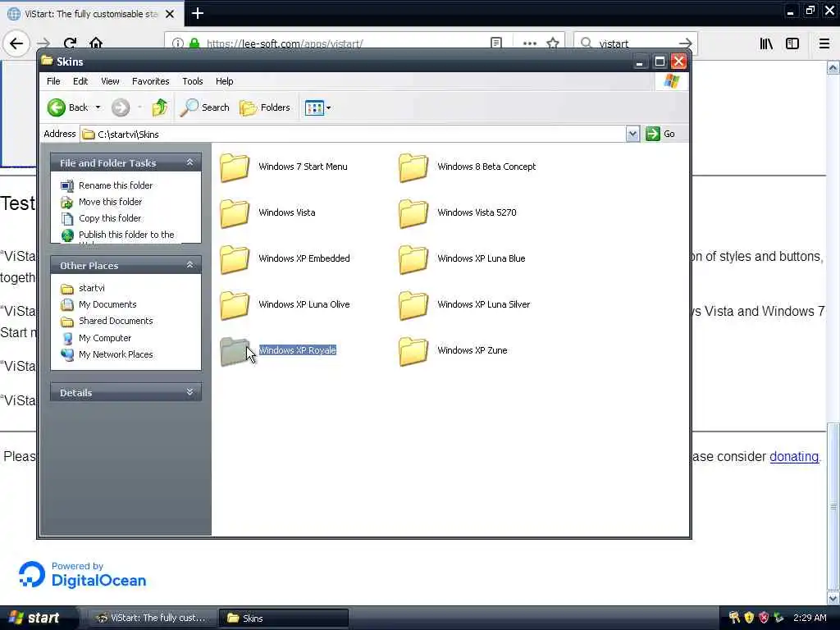This screenshot has height=630, width=840.
Task: Click the vistart browser search box
Action: (x=635, y=43)
